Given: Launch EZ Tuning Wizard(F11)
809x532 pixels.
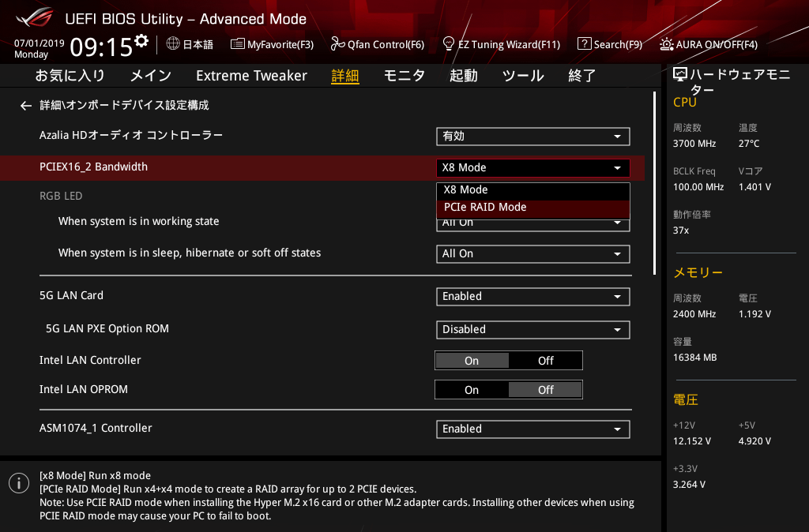Looking at the screenshot, I should (502, 44).
